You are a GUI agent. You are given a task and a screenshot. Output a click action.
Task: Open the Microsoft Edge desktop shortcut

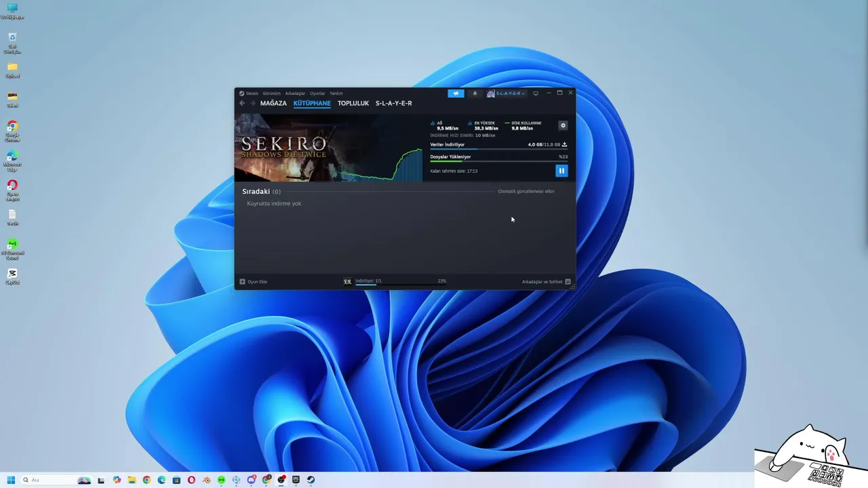[12, 160]
